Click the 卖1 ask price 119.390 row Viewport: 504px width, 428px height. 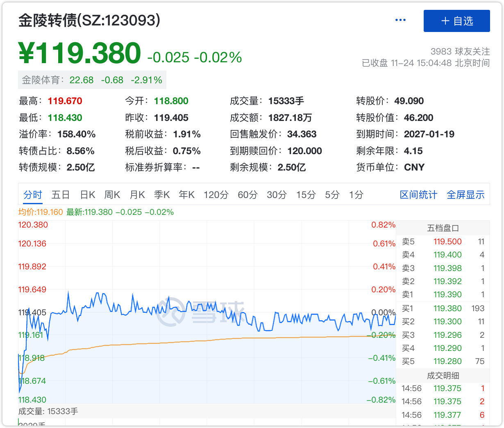pos(443,294)
